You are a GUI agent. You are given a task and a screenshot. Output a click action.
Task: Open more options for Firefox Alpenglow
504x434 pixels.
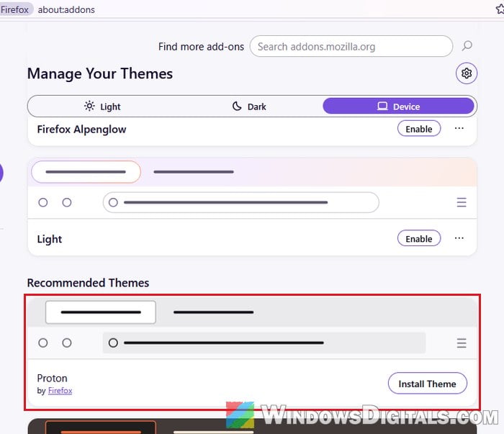[x=459, y=129]
